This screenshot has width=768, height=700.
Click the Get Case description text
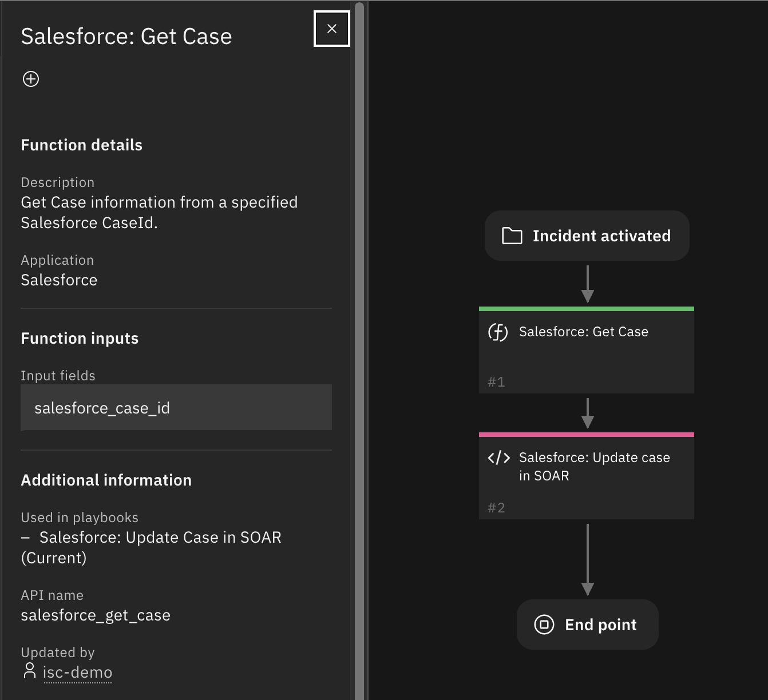159,212
